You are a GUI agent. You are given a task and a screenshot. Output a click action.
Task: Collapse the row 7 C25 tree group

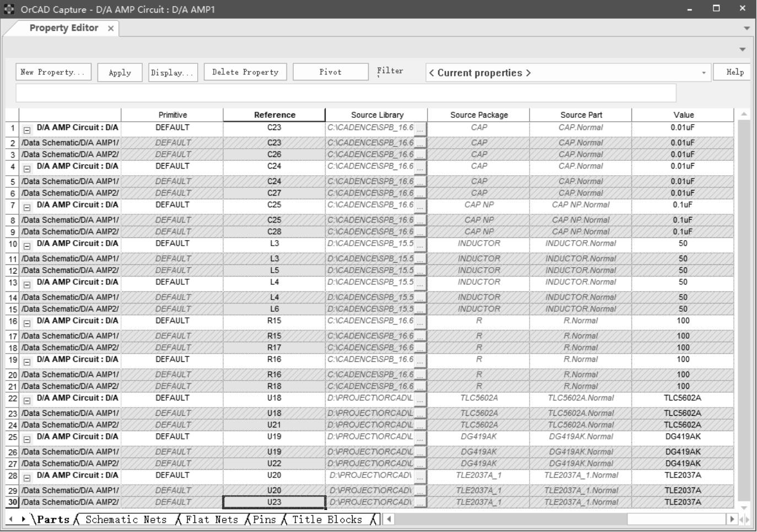tap(26, 208)
